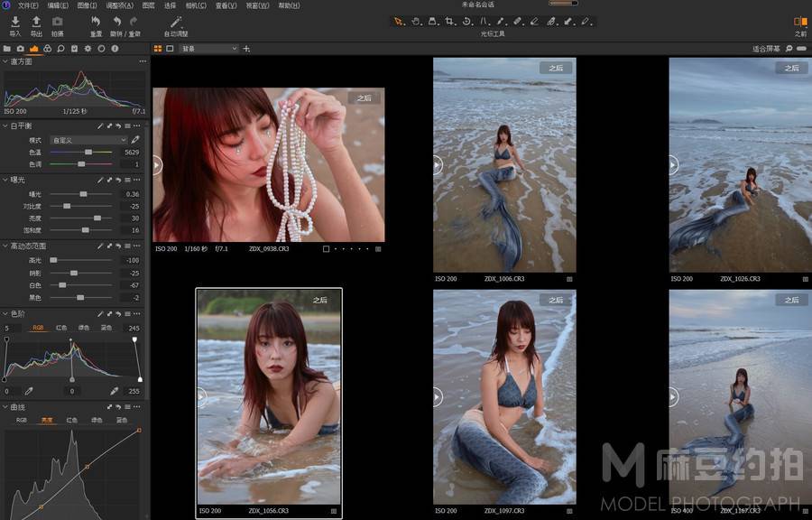Collapse the 高动态范围 panel
The image size is (812, 520).
point(5,246)
